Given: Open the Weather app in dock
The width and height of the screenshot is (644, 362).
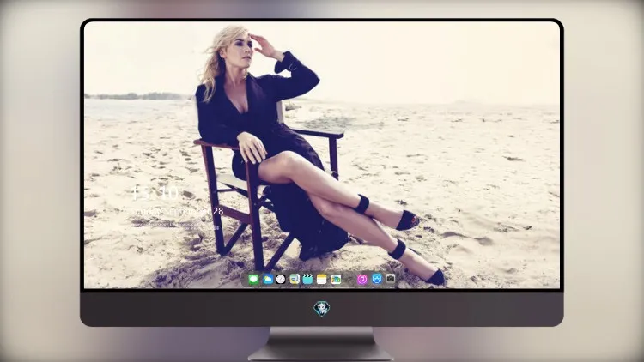Looking at the screenshot, I should 267,280.
